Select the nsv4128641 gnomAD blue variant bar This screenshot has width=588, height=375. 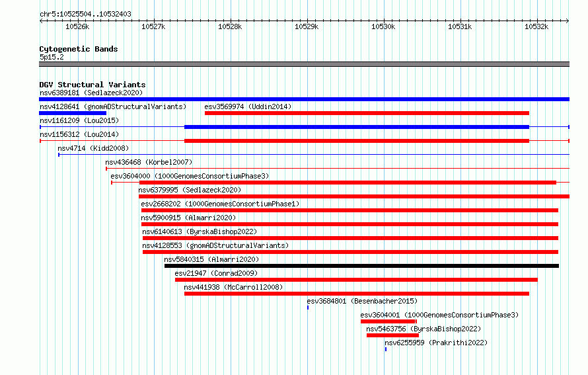73,113
